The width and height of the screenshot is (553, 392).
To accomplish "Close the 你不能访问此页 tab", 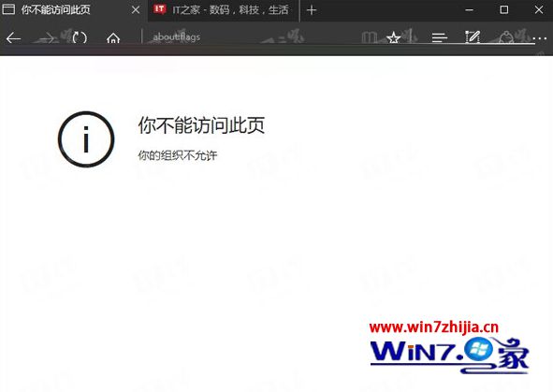I will [x=136, y=10].
